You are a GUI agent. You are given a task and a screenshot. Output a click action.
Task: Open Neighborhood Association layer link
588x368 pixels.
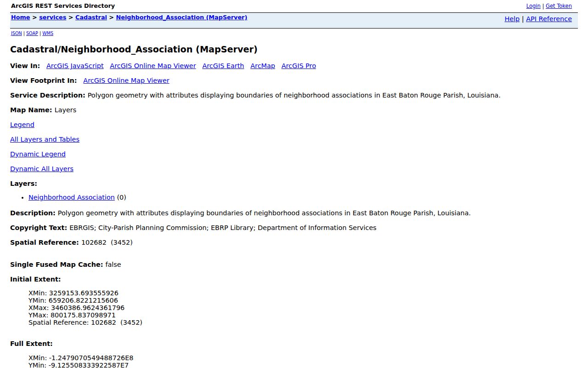(x=72, y=197)
